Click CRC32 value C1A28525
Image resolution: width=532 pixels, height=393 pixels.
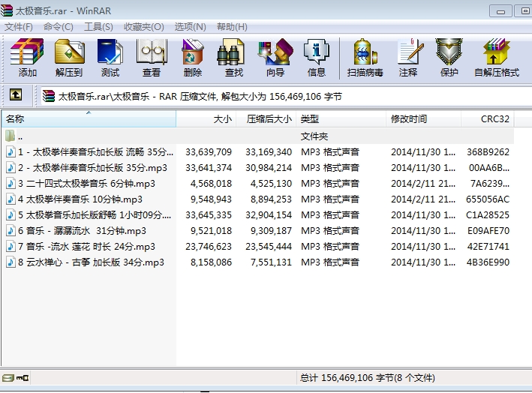coord(488,215)
